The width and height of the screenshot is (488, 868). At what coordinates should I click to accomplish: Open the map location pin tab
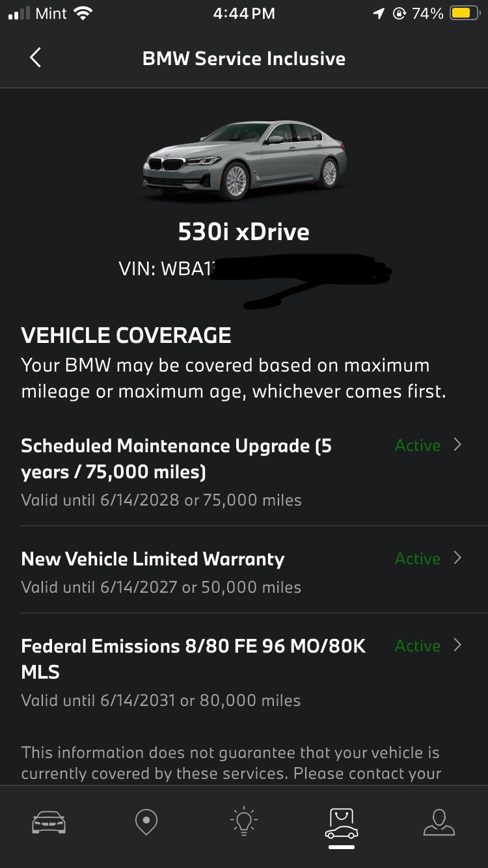[x=146, y=822]
